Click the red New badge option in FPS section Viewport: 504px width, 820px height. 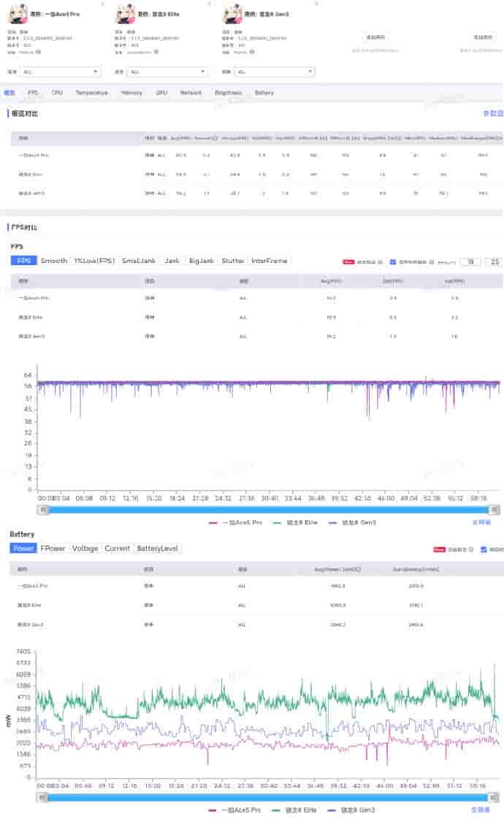pyautogui.click(x=348, y=262)
